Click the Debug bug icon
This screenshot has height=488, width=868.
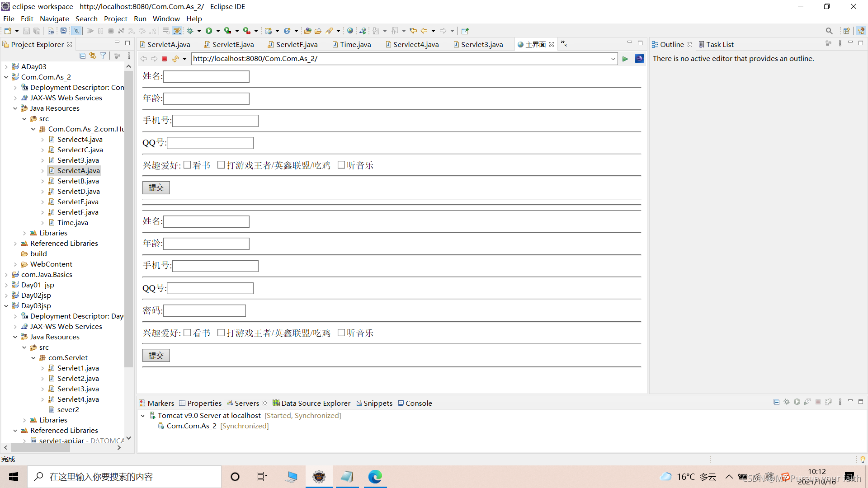tap(190, 31)
